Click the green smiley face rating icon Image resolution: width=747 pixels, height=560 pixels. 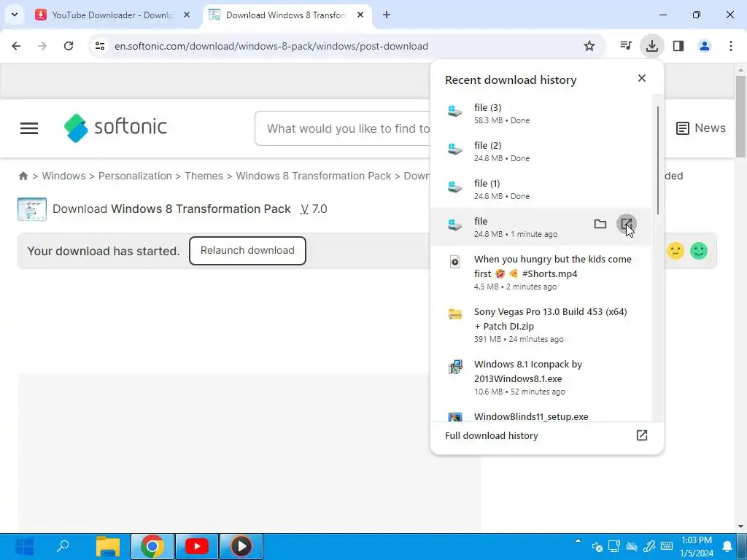pyautogui.click(x=699, y=251)
